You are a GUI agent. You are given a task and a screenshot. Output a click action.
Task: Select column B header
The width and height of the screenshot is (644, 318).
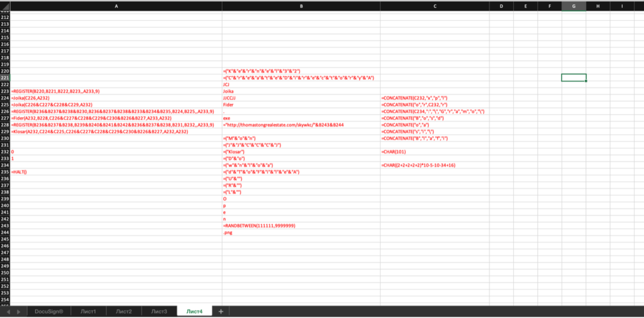(301, 6)
